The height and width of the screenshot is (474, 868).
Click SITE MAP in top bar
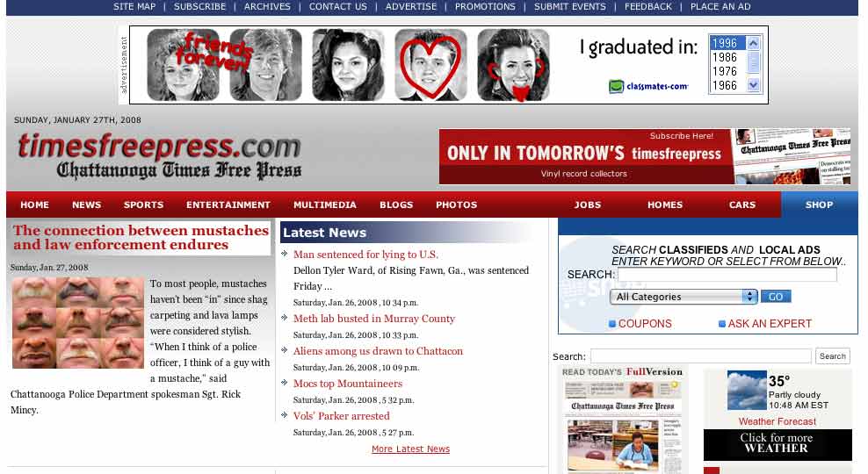point(134,7)
